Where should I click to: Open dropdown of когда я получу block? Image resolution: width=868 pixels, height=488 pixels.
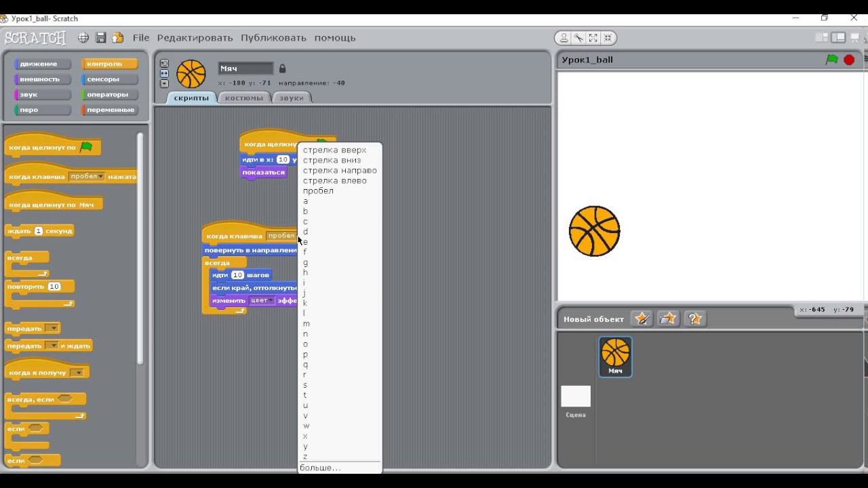[77, 373]
